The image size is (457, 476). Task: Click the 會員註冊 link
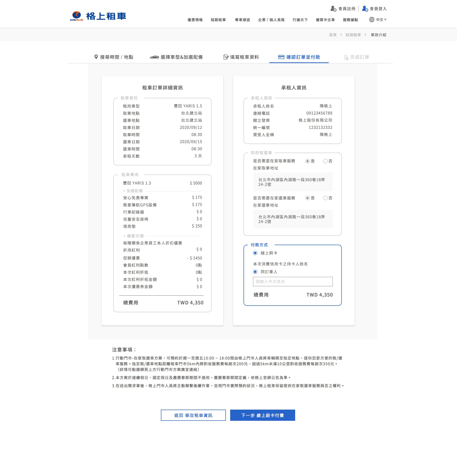(x=347, y=9)
